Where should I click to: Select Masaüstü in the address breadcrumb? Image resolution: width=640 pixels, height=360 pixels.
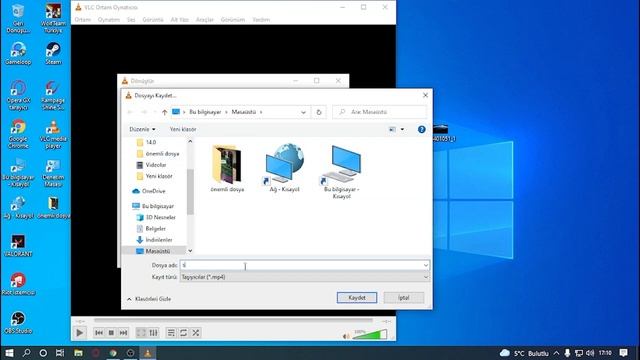click(x=244, y=112)
